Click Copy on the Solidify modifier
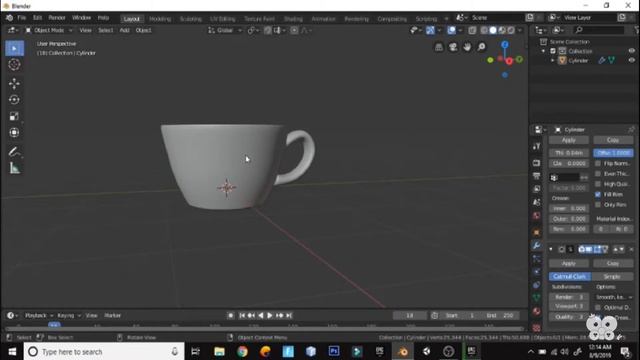Viewport: 640px width, 360px height. 613,140
